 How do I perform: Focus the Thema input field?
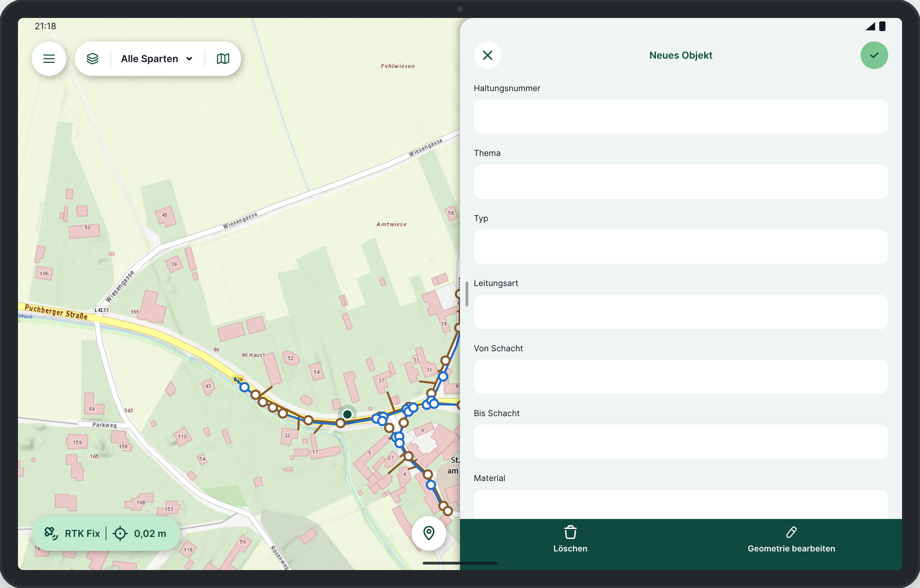click(x=681, y=182)
